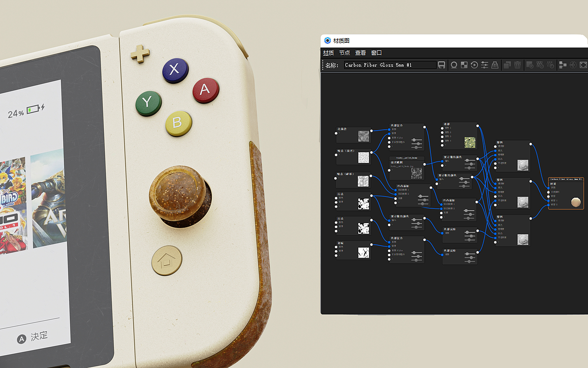588x368 pixels.
Task: Select the brushed texture node thumbnail, top left
Action: [364, 136]
